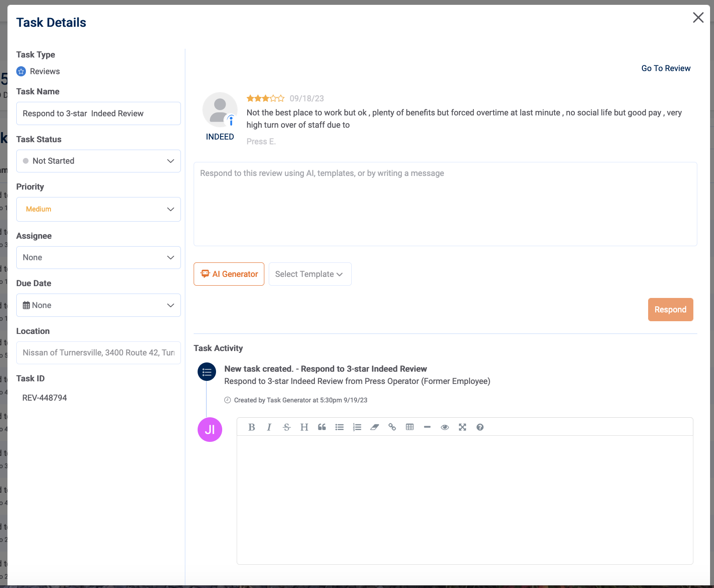Click the Respond button

pyautogui.click(x=671, y=309)
